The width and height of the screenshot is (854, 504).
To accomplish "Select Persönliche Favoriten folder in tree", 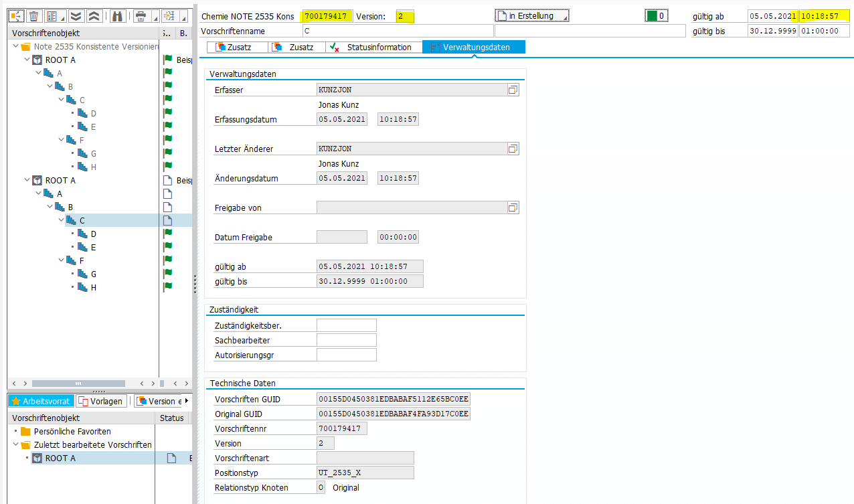I will 72,432.
